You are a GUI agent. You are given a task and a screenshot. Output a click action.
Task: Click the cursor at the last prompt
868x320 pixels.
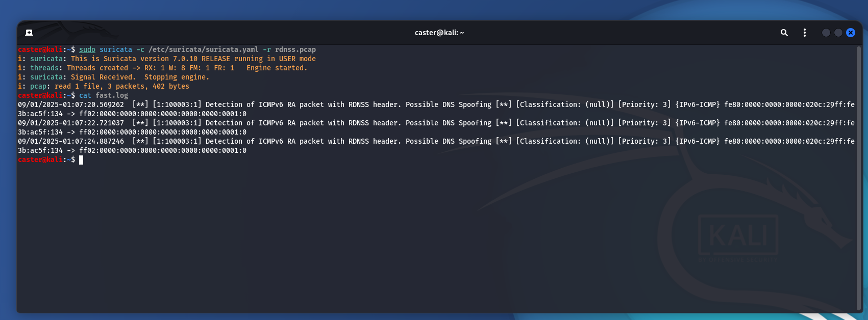(x=81, y=160)
